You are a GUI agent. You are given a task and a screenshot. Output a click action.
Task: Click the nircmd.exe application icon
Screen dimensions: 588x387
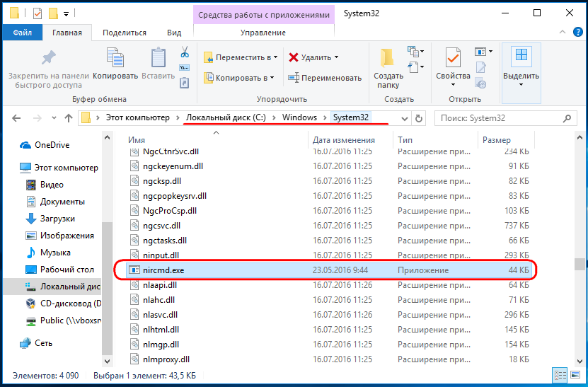point(134,270)
